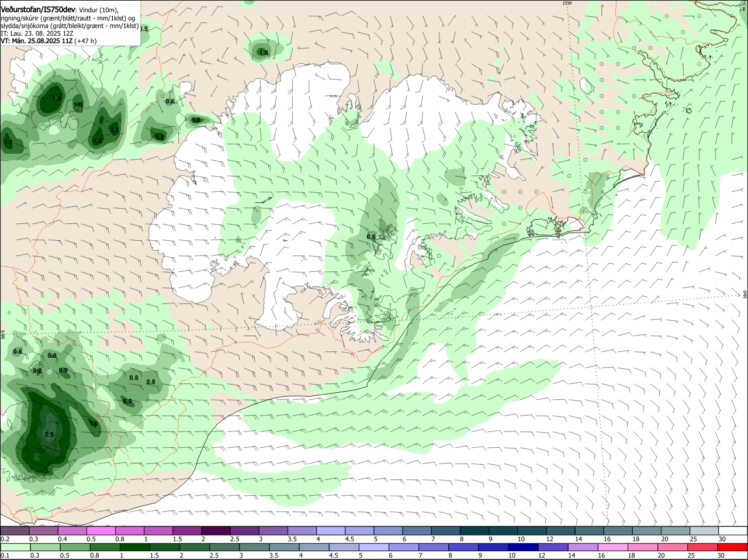Click the 0.2 label on purple scale
Image resolution: width=748 pixels, height=560 pixels.
pos(5,538)
